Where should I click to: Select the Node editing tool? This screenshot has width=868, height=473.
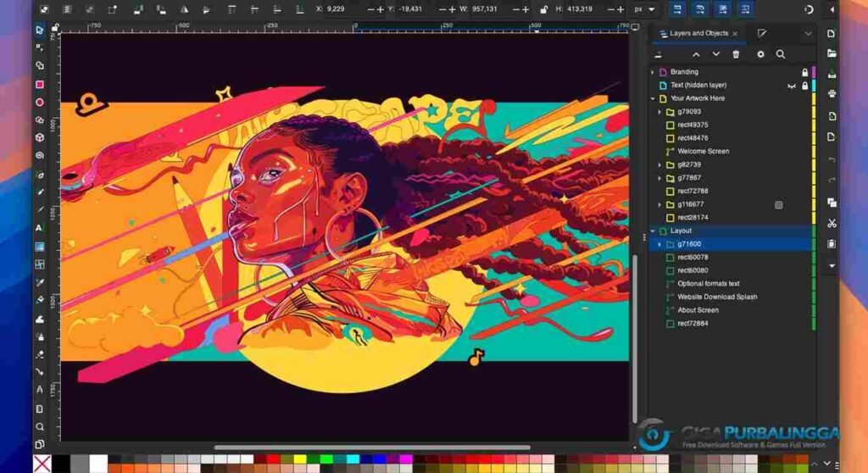pyautogui.click(x=39, y=47)
